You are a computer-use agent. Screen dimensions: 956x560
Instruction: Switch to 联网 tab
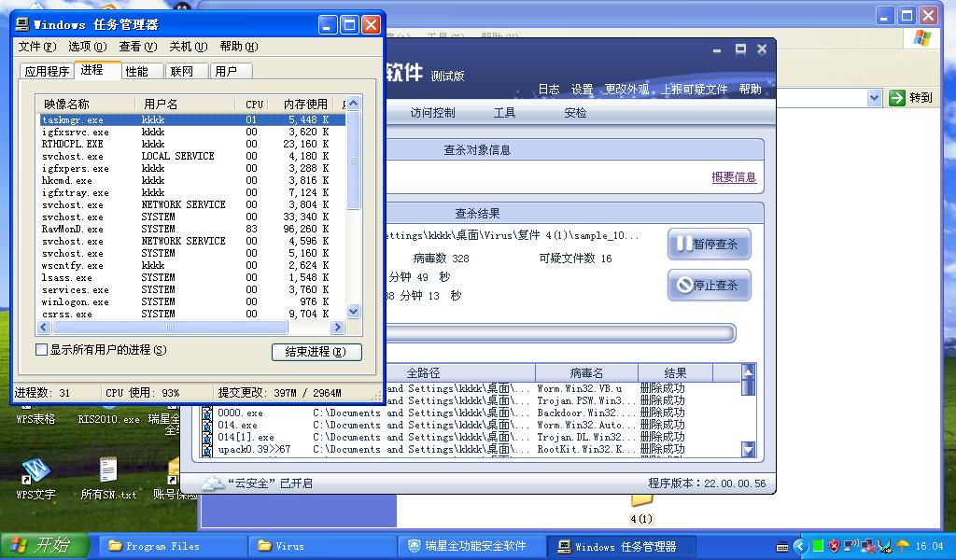(187, 71)
